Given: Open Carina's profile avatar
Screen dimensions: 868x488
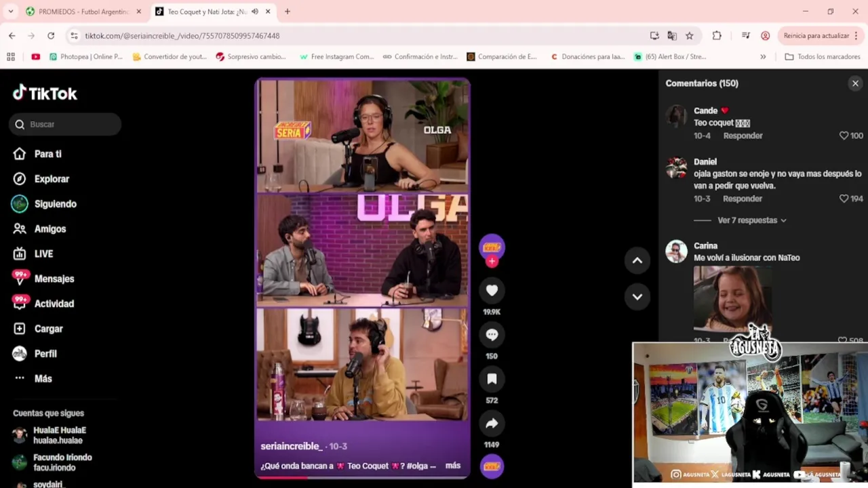Looking at the screenshot, I should coord(676,251).
